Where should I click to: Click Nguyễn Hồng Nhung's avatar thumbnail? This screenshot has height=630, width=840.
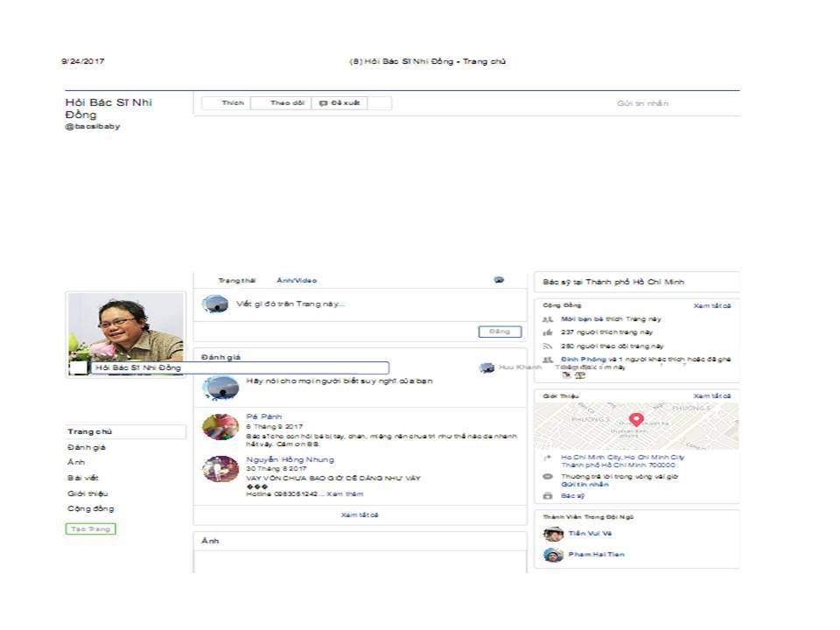click(x=220, y=469)
